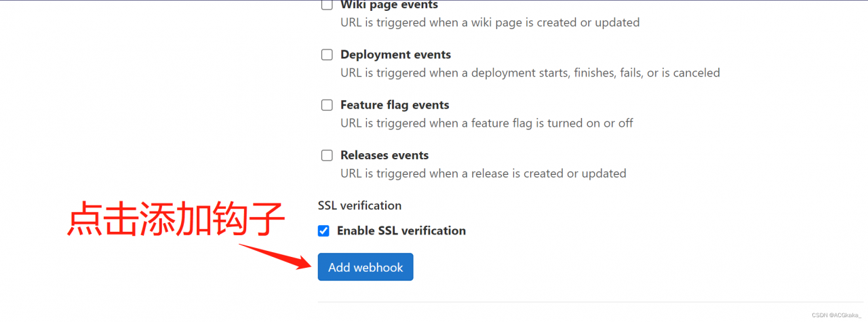The height and width of the screenshot is (322, 868).
Task: Tick the Feature flag events checkbox
Action: tap(327, 105)
